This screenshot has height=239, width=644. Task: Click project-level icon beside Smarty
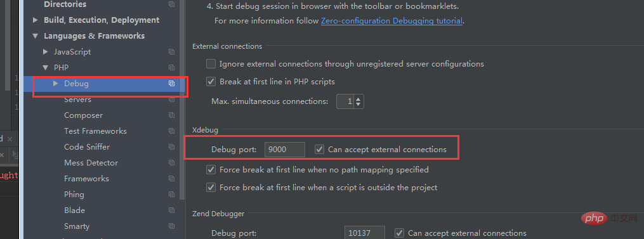click(x=172, y=226)
